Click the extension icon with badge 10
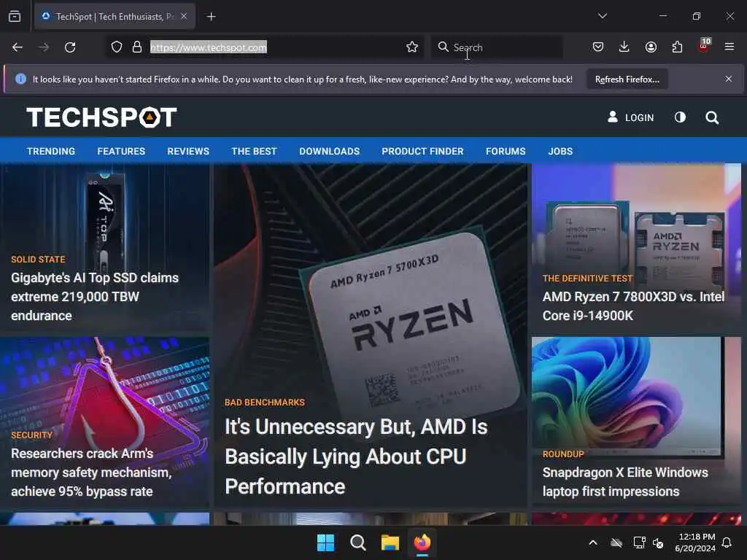The image size is (747, 560). (704, 45)
